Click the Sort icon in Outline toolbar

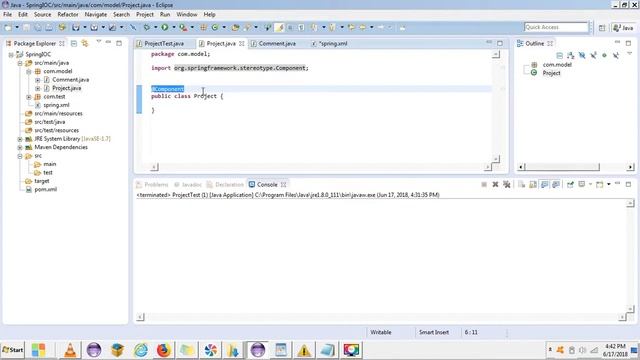pos(571,55)
